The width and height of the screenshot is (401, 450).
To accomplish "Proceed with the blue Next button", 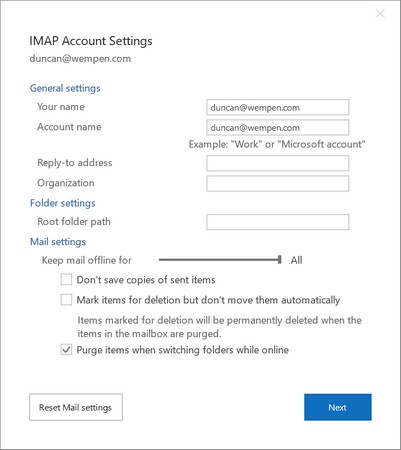I will pyautogui.click(x=338, y=407).
